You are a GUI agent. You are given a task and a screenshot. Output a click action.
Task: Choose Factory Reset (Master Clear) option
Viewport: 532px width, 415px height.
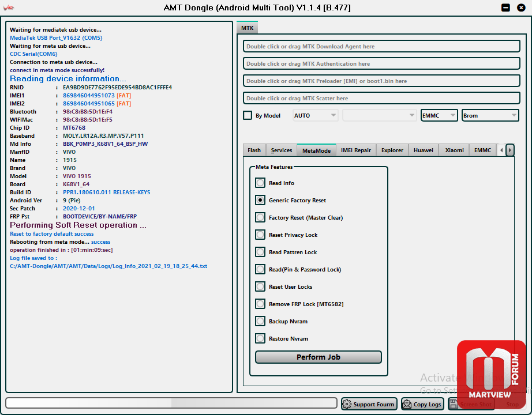(x=260, y=217)
